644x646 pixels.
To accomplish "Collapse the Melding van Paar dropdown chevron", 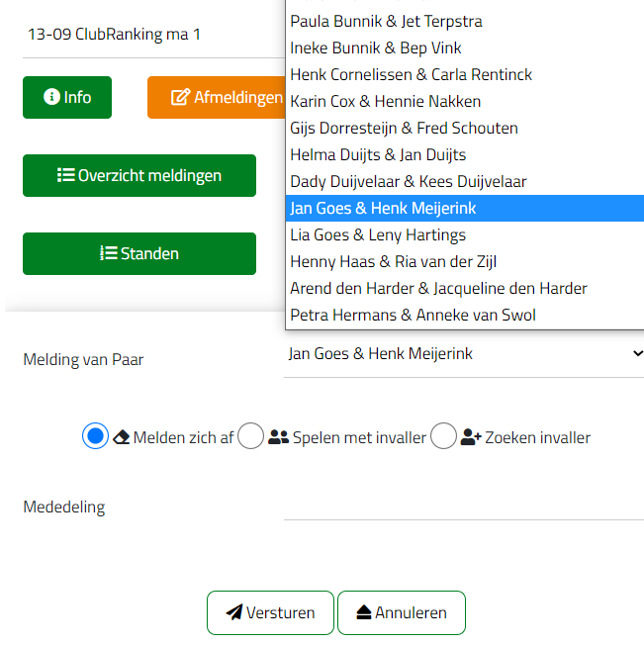I will click(638, 353).
